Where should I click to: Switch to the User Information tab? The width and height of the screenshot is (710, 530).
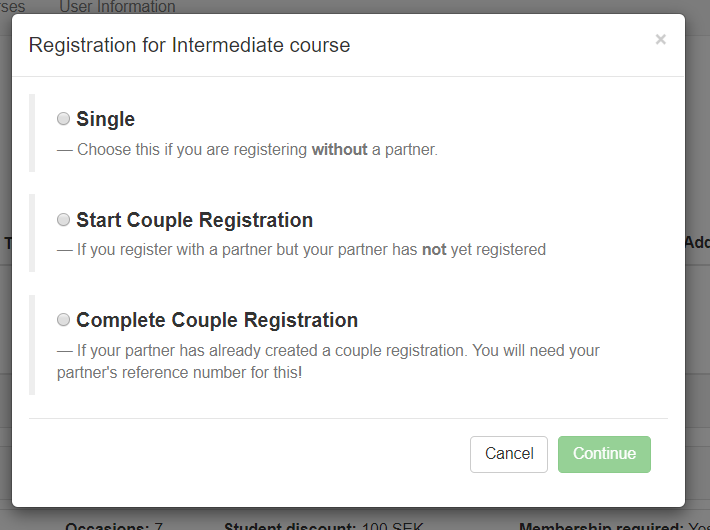[x=117, y=8]
